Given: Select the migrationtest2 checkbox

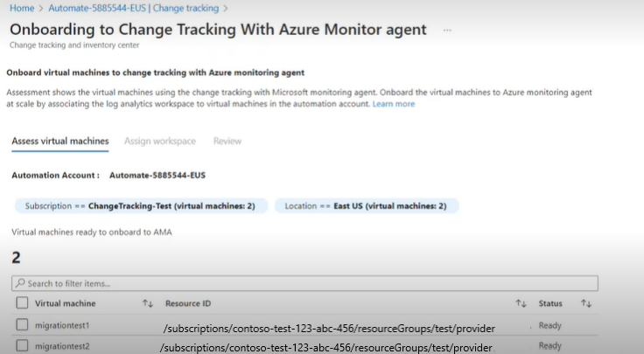Looking at the screenshot, I should [22, 346].
